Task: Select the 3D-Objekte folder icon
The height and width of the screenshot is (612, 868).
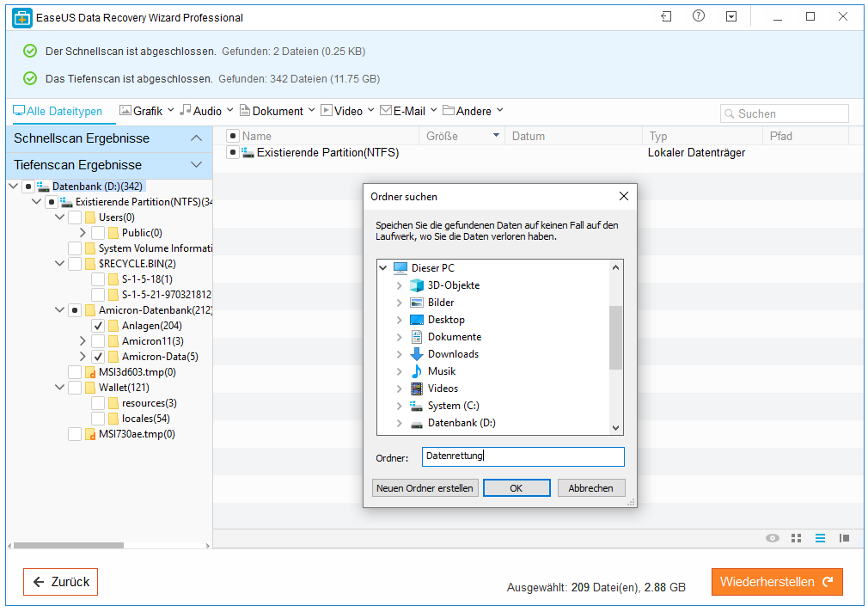Action: [x=416, y=285]
